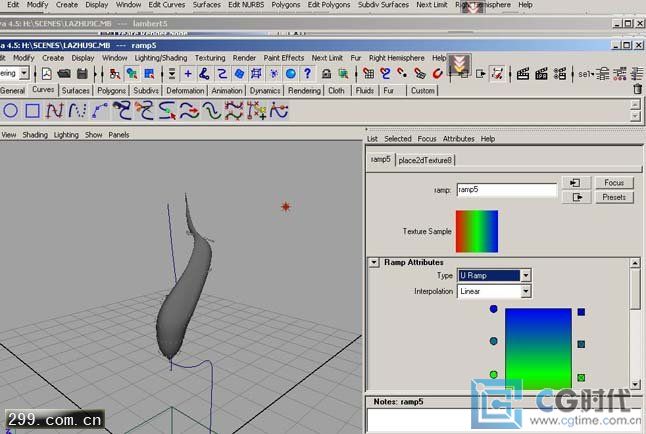Screen dimensions: 646x434
Task: Select the Three Point Arc shelf tool
Action: 100,111
